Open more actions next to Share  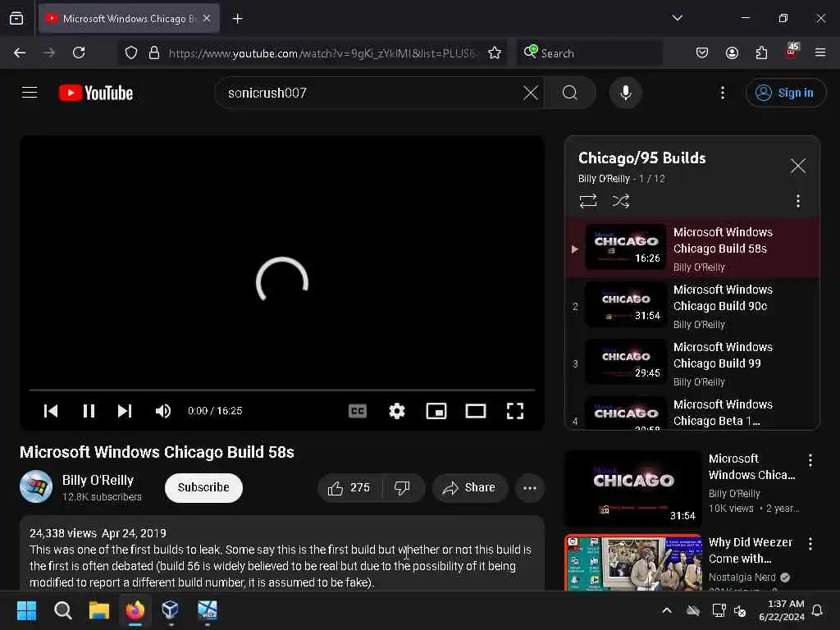tap(530, 487)
